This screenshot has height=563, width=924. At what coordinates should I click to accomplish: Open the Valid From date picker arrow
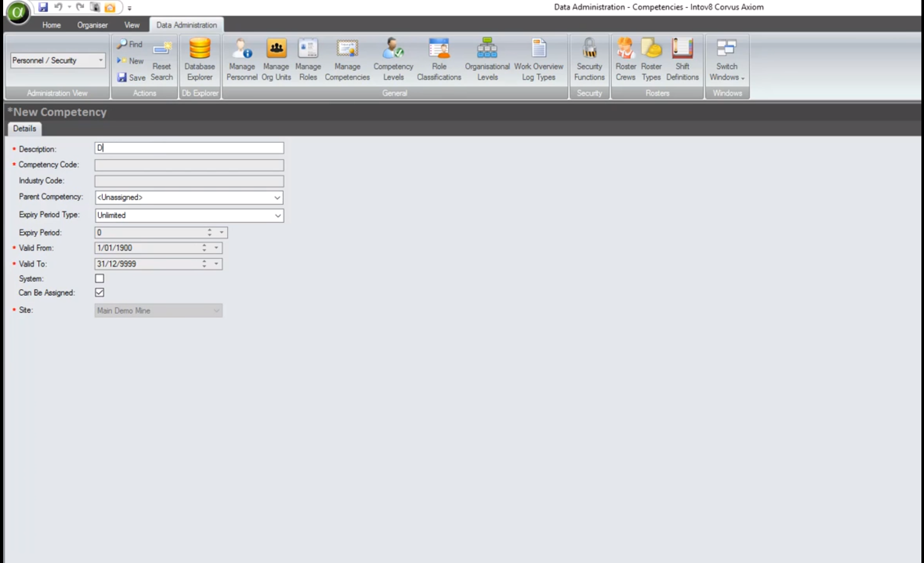216,248
